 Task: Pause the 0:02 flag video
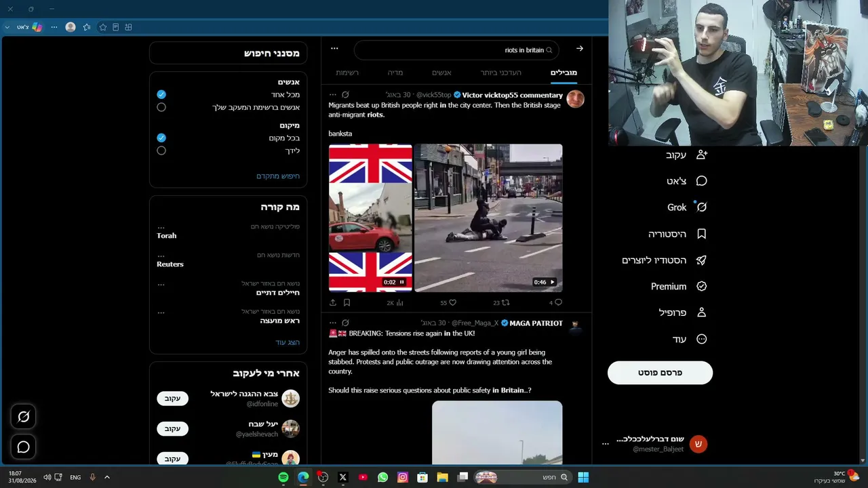401,282
